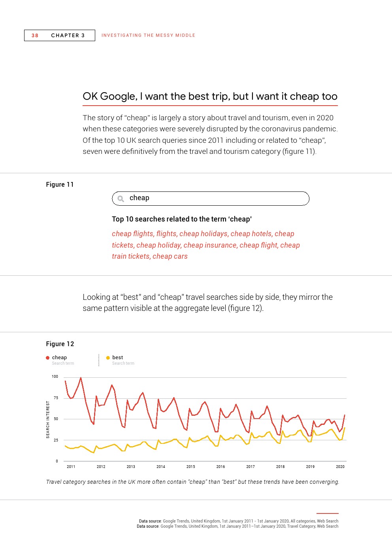Click the 2015 year label on chart axis
This screenshot has height=555, width=392.
[x=191, y=467]
